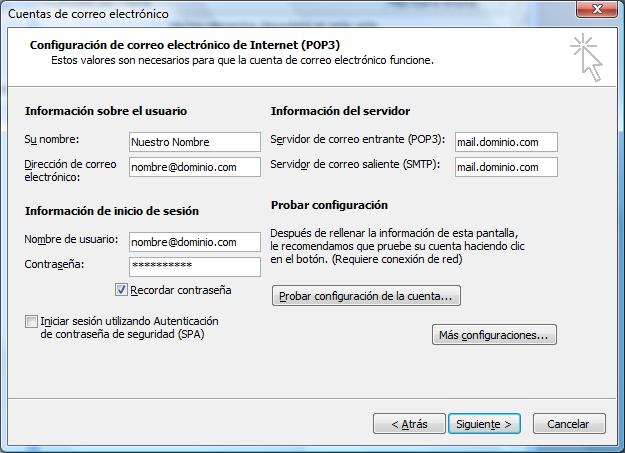Click the Servidor de correo saliente label
This screenshot has height=453, width=625.
(x=355, y=164)
